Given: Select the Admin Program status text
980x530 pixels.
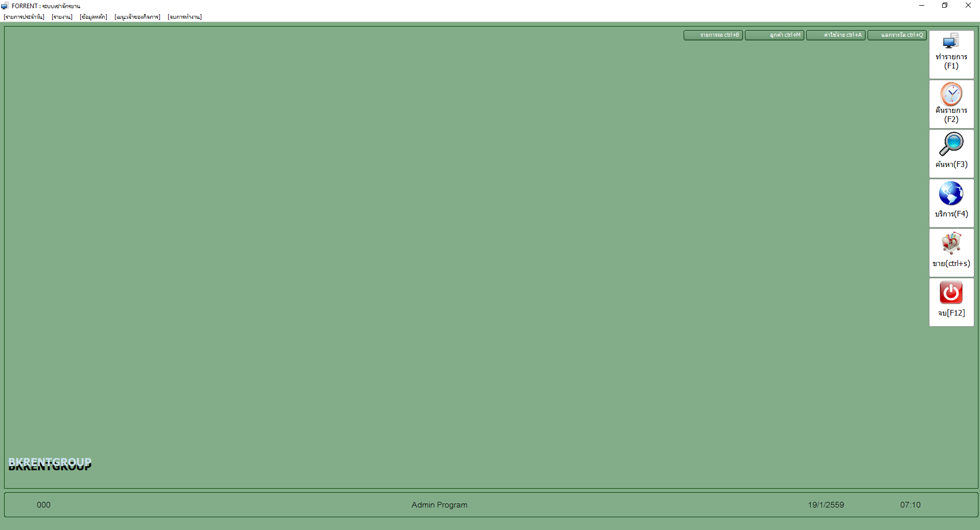Looking at the screenshot, I should click(439, 505).
